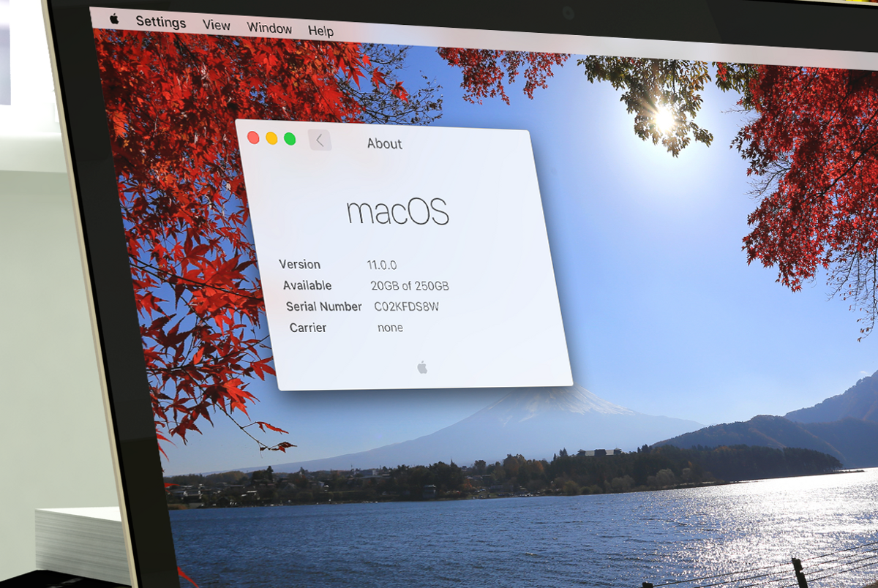Select the version value 11.0.0
The width and height of the screenshot is (878, 588).
(382, 265)
